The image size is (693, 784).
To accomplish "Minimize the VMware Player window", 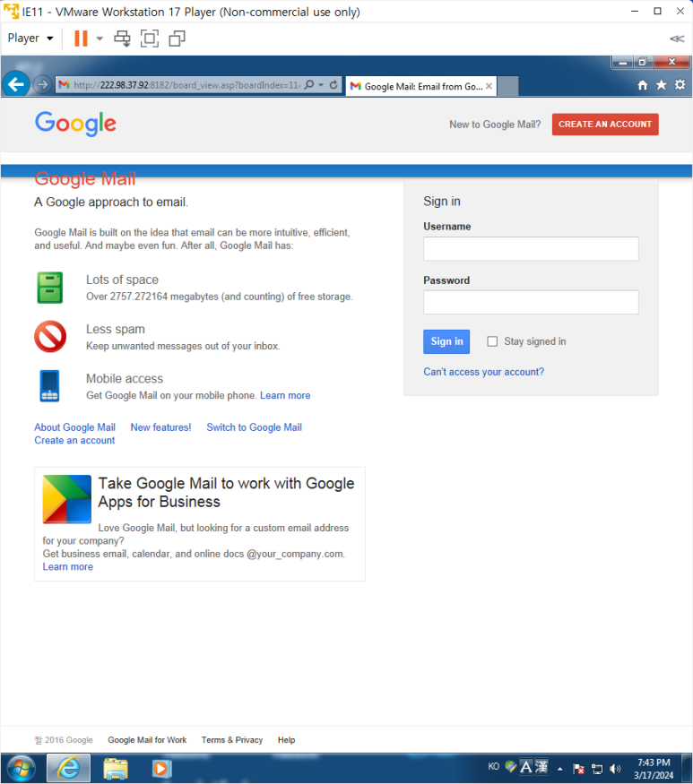I will tap(635, 11).
